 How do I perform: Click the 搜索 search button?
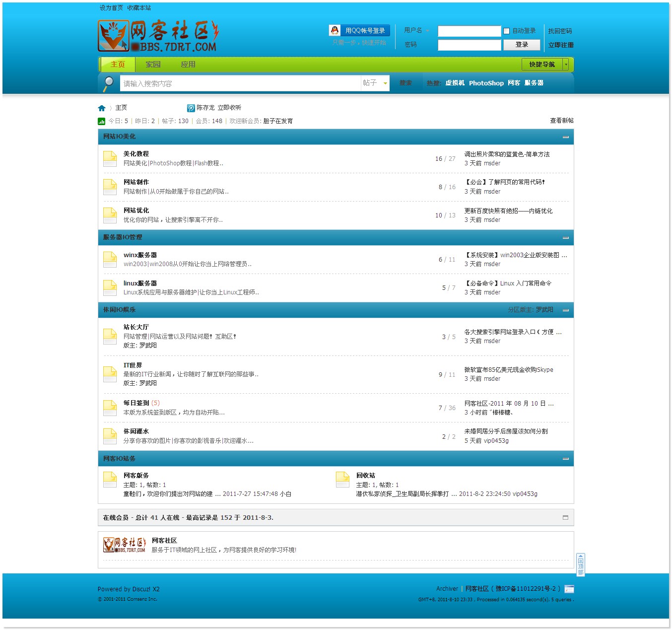coord(406,83)
